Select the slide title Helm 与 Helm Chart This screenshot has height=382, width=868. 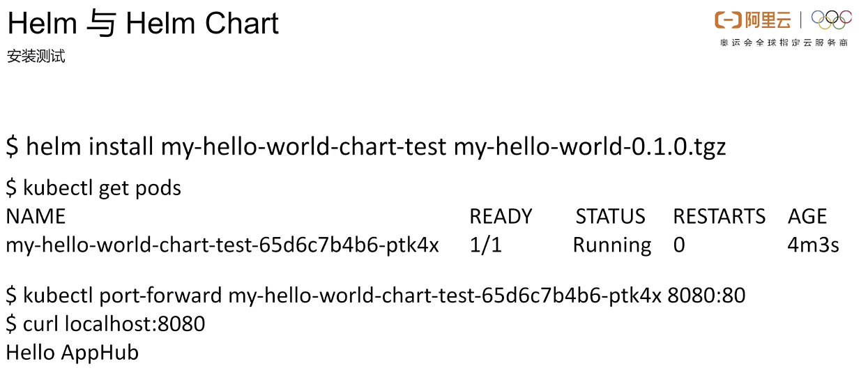pyautogui.click(x=143, y=24)
